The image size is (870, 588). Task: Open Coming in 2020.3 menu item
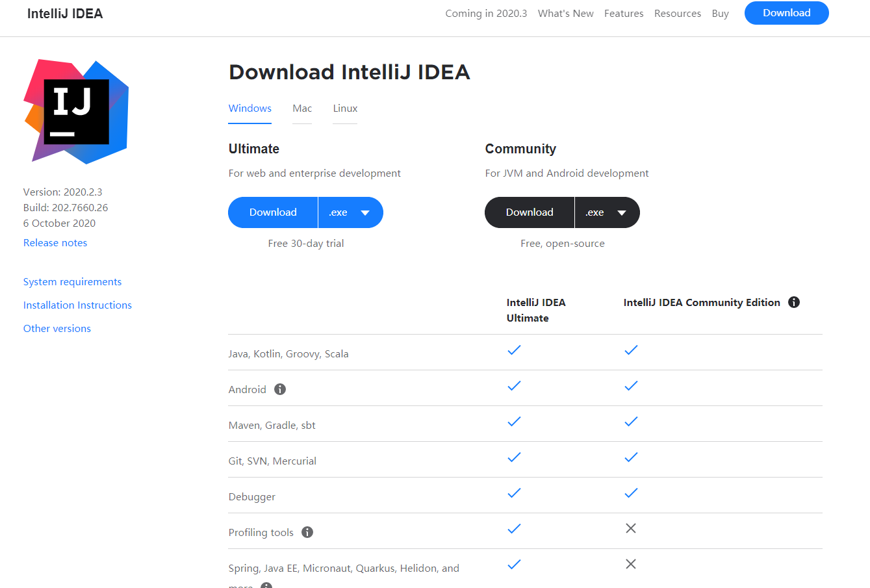(x=486, y=14)
